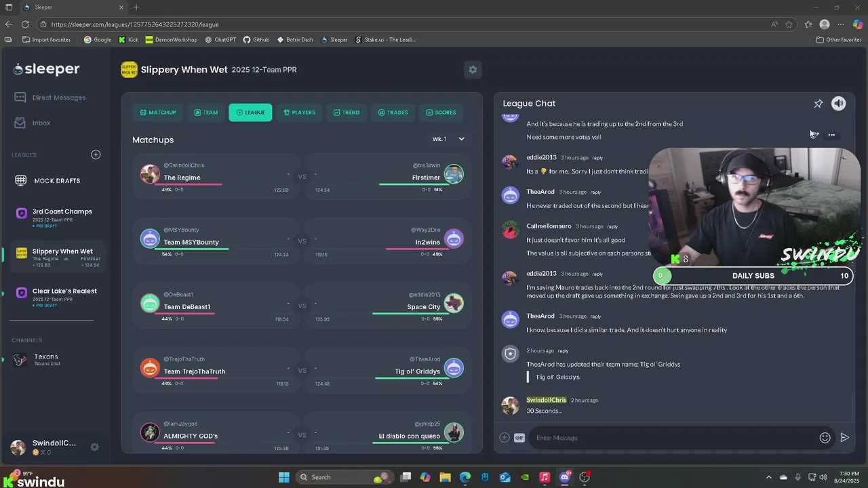868x488 pixels.
Task: Switch to the Matchup tab
Action: tap(158, 113)
